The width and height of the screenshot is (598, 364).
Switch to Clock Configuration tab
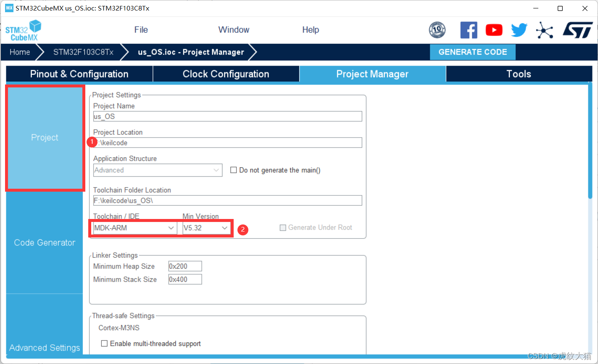point(226,74)
